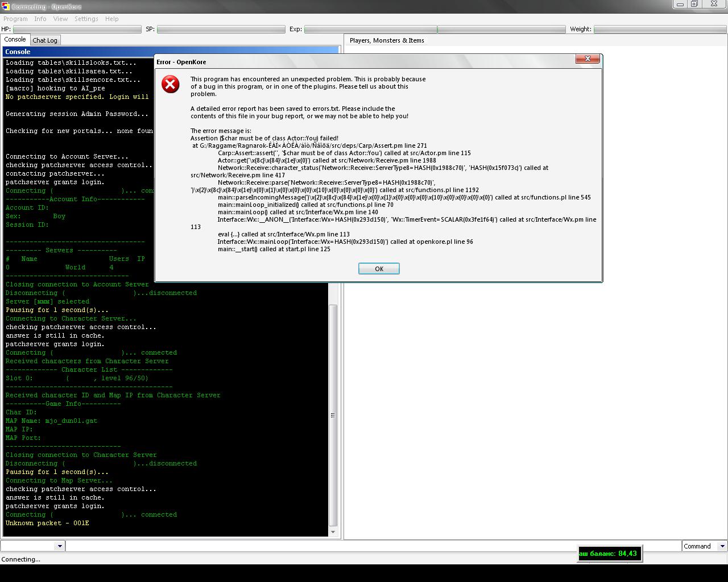Focus the command input field
Viewport: 728px width, 582px height.
point(374,546)
